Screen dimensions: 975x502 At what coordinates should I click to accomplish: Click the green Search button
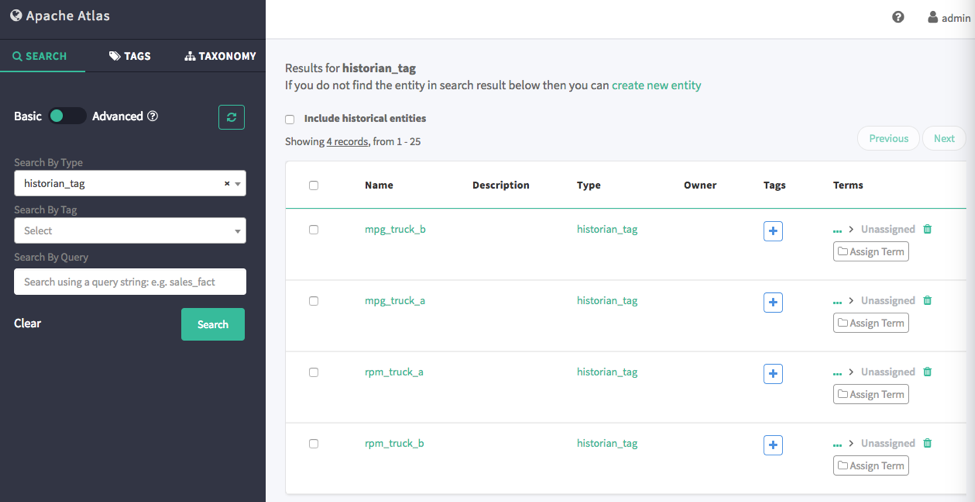click(213, 324)
